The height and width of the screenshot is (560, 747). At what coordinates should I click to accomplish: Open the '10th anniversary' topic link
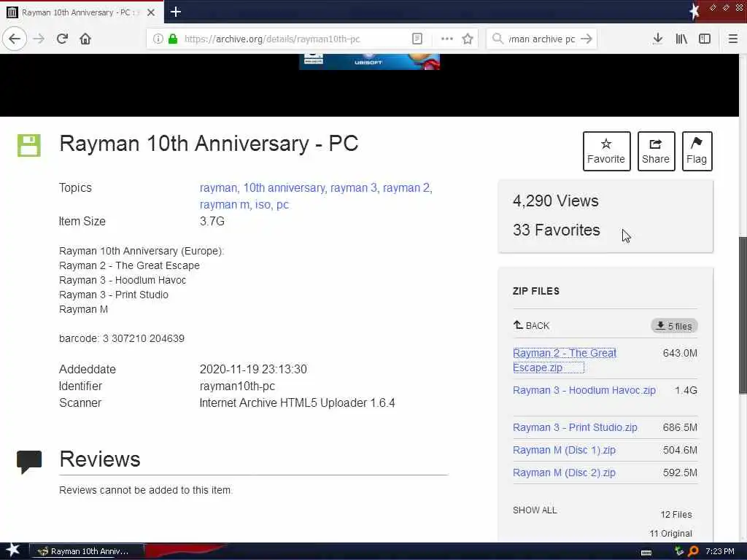coord(285,187)
